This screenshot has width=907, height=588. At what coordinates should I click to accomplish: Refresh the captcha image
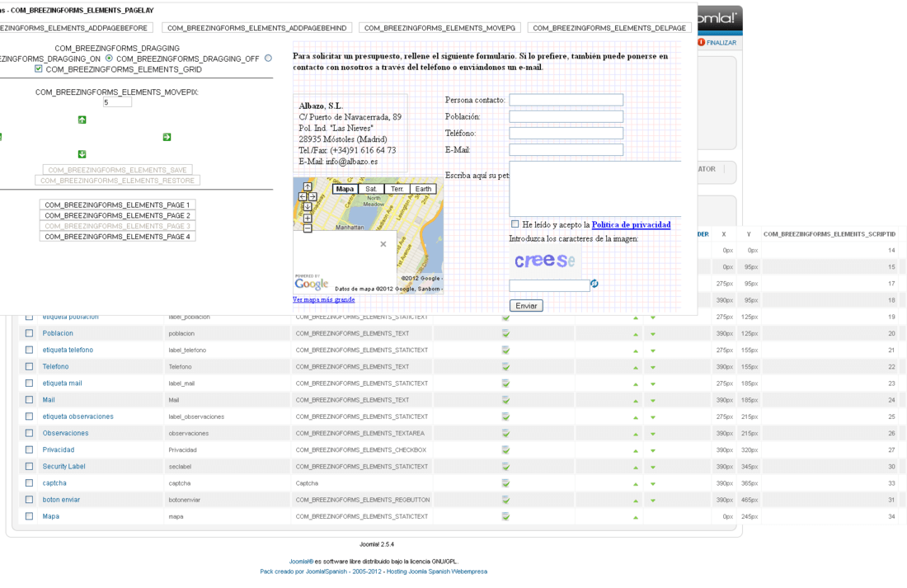pyautogui.click(x=594, y=284)
